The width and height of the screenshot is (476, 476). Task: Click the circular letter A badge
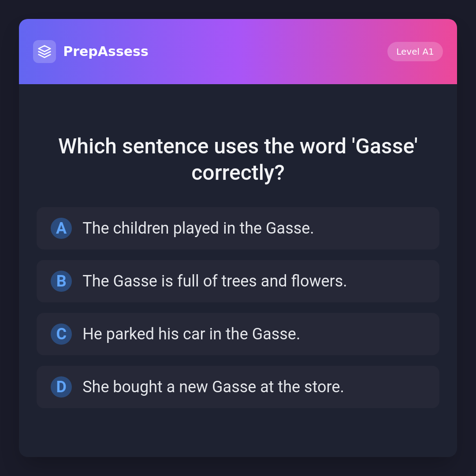(x=61, y=228)
